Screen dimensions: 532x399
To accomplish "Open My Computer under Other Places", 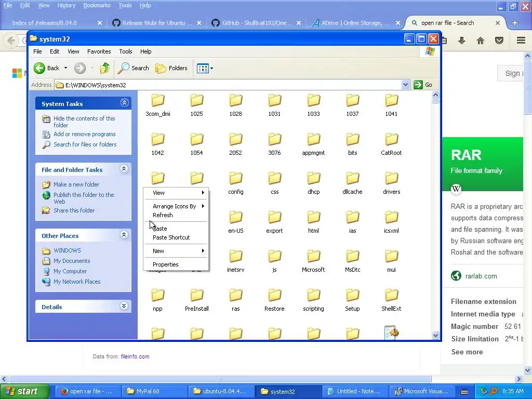I will 70,271.
